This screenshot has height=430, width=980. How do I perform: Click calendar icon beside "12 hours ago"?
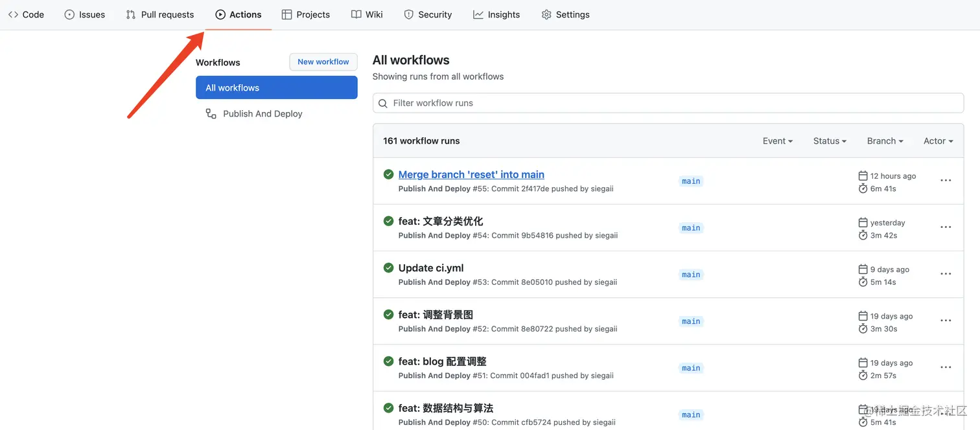pos(863,175)
